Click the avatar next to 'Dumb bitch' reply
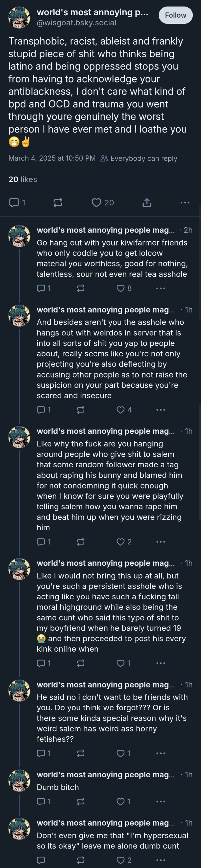The image size is (201, 868). click(x=19, y=780)
